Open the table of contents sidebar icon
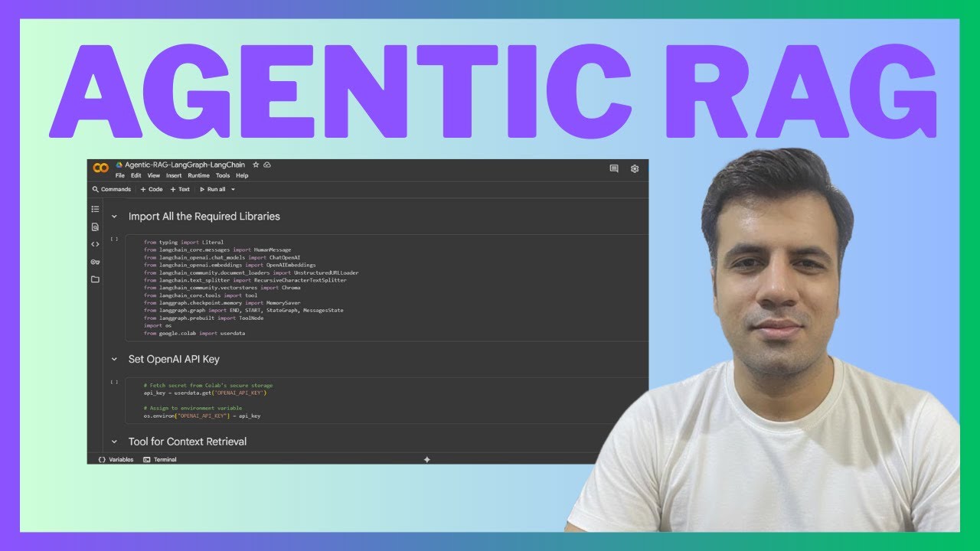980x551 pixels. [x=95, y=209]
